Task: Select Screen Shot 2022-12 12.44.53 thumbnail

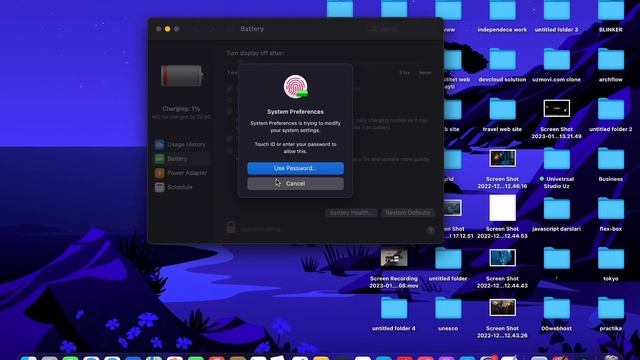Action: point(502,208)
